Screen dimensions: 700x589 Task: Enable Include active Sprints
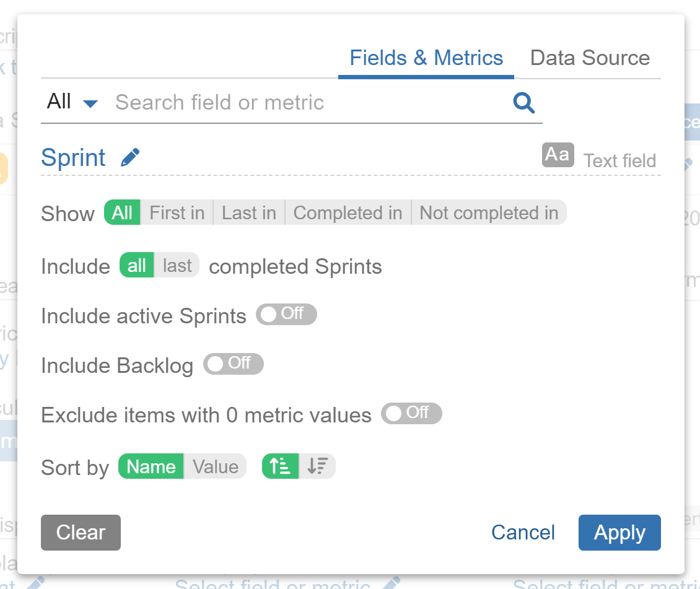point(286,315)
